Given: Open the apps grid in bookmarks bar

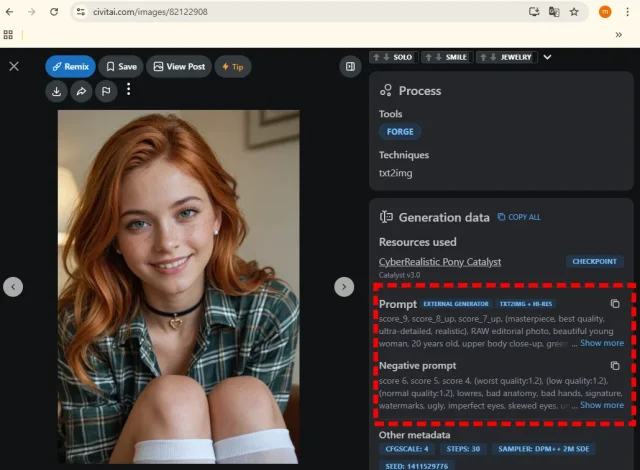Looking at the screenshot, I should pos(8,35).
